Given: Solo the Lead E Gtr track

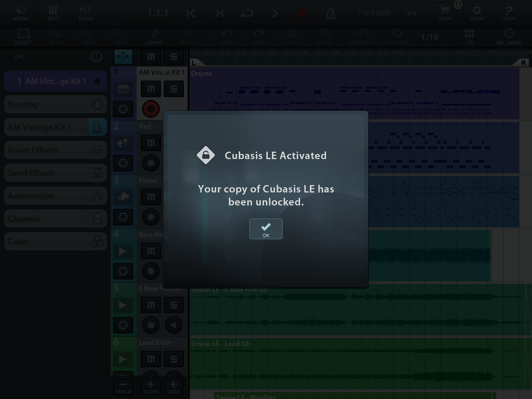Looking at the screenshot, I should click(174, 359).
